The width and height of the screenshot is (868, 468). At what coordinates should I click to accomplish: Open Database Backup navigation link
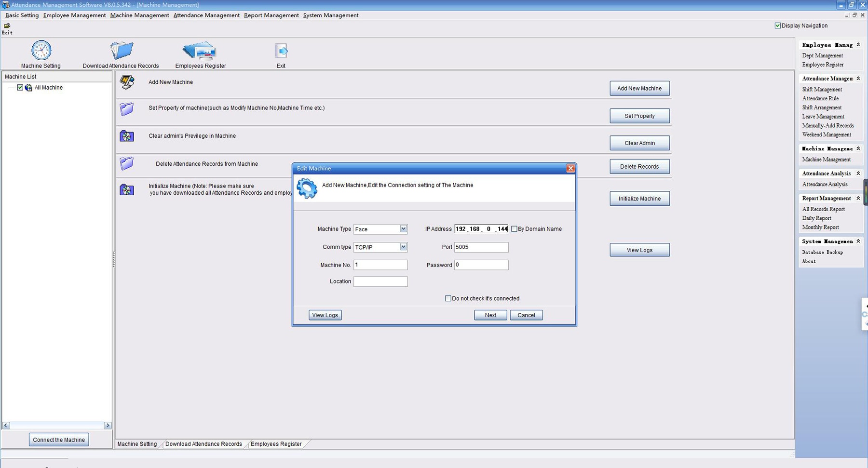pos(822,252)
